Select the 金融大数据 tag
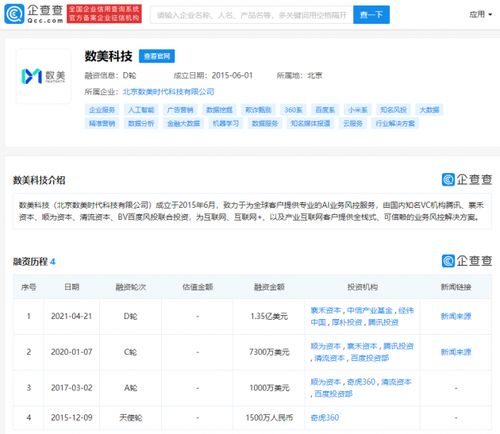 pos(183,123)
